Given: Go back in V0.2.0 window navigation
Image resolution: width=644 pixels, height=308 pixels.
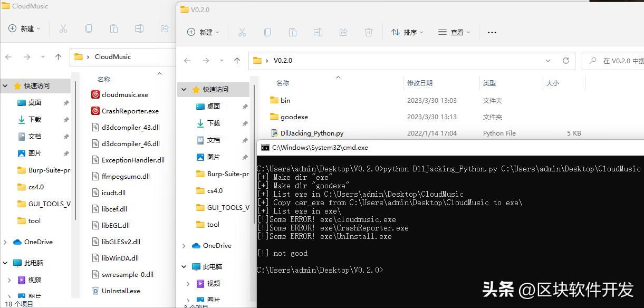Looking at the screenshot, I should click(187, 61).
